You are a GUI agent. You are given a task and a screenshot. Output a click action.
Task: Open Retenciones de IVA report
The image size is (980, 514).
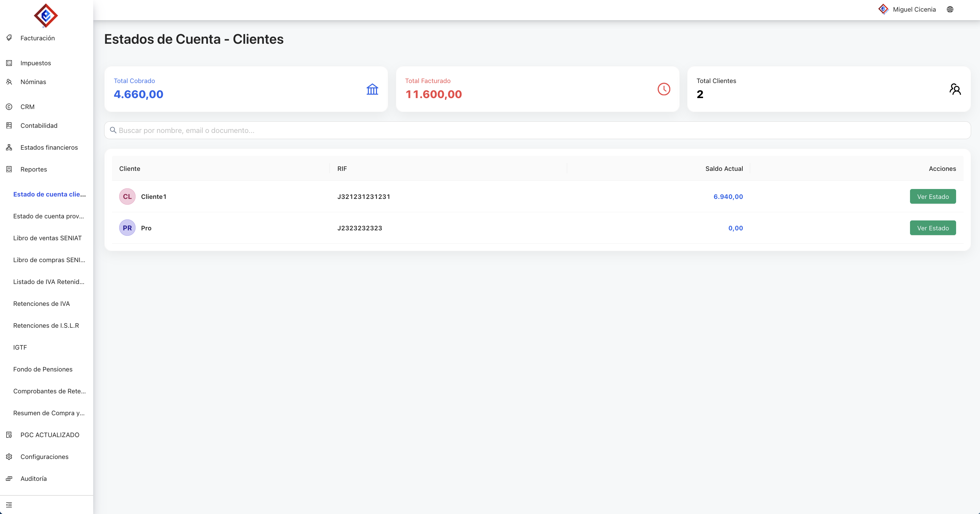tap(41, 304)
